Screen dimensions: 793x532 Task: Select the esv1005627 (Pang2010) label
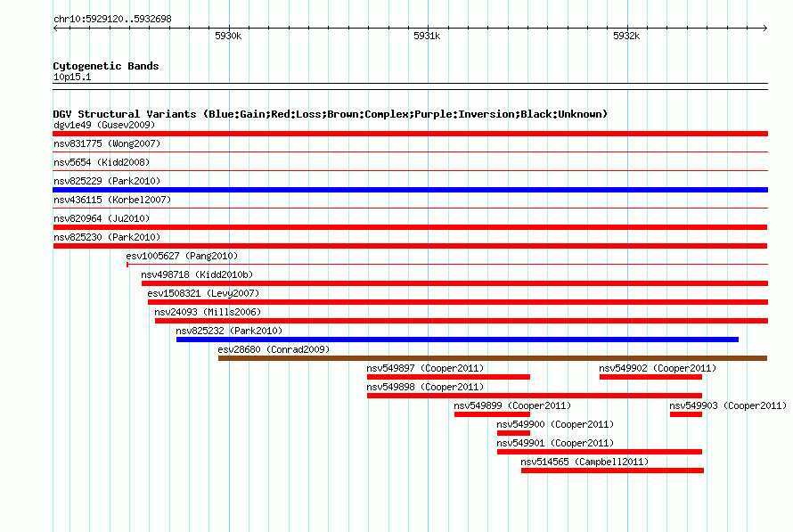(x=182, y=256)
